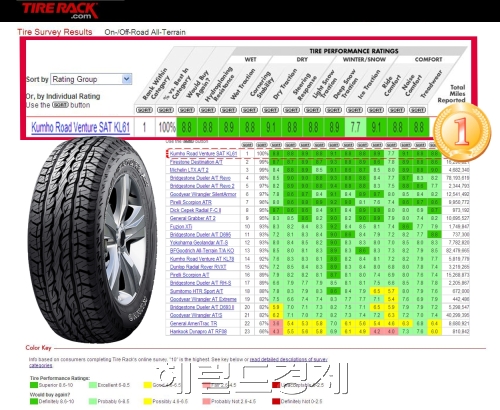Sort by Ice Traction rating

[x=354, y=110]
